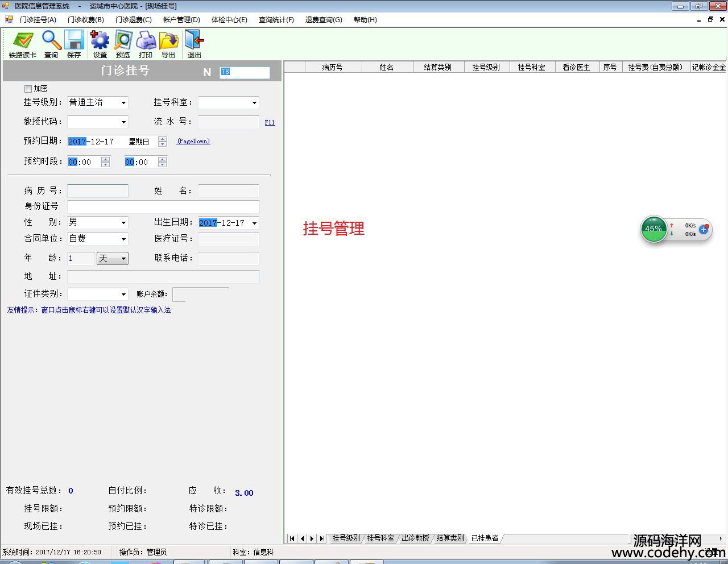Viewport: 728px width, 564px height.
Task: Switch to the 挂号级别 bottom tab
Action: pyautogui.click(x=346, y=538)
